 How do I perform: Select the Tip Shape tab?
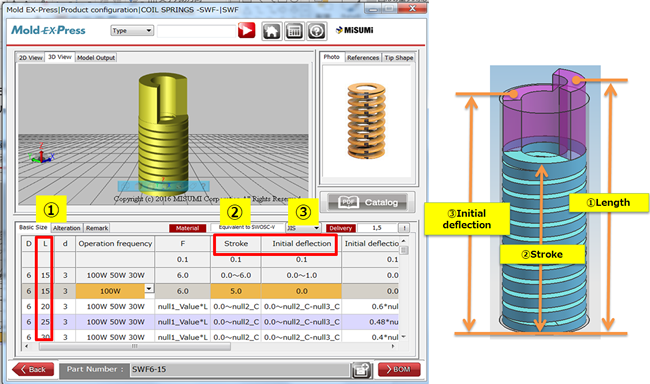(x=398, y=58)
